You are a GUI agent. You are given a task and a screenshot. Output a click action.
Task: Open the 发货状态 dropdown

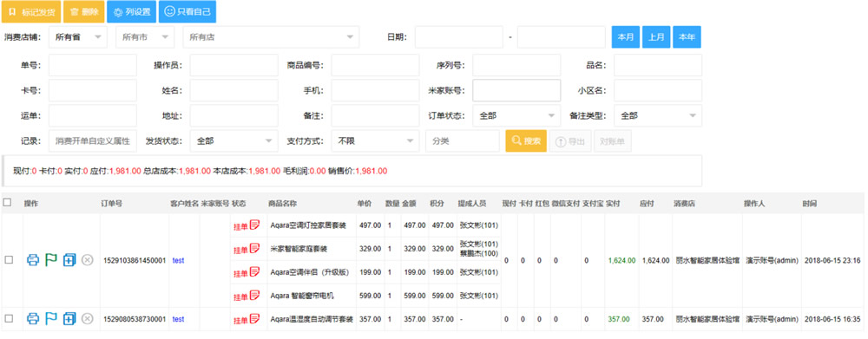click(x=233, y=141)
